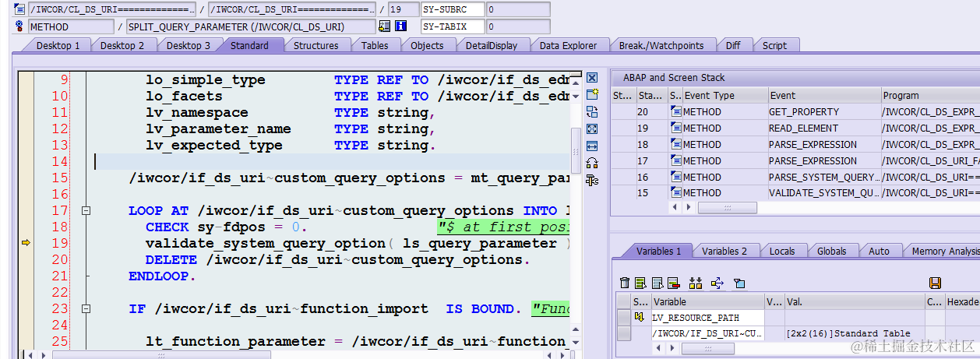
Task: Click the SY-SUBRC field
Action: (x=452, y=9)
